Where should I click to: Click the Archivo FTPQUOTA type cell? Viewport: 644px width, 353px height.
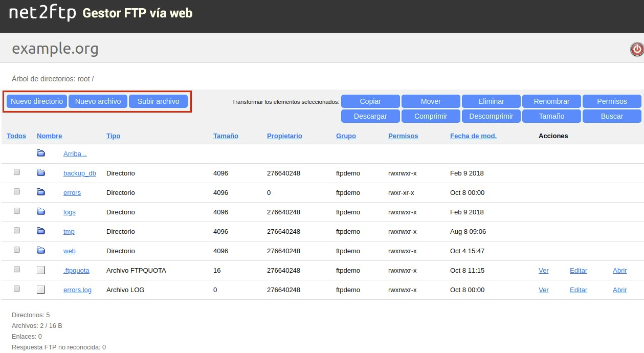136,270
